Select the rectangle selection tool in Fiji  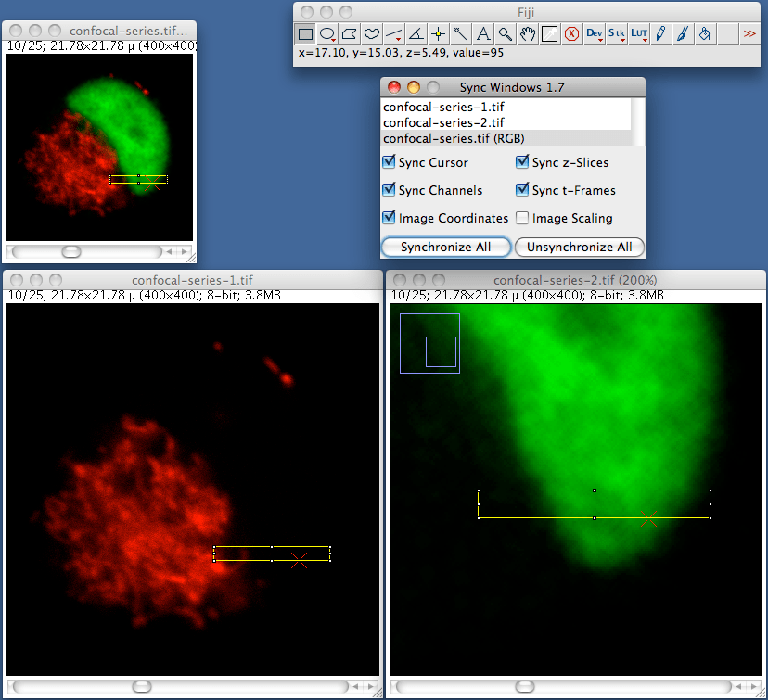click(x=304, y=33)
